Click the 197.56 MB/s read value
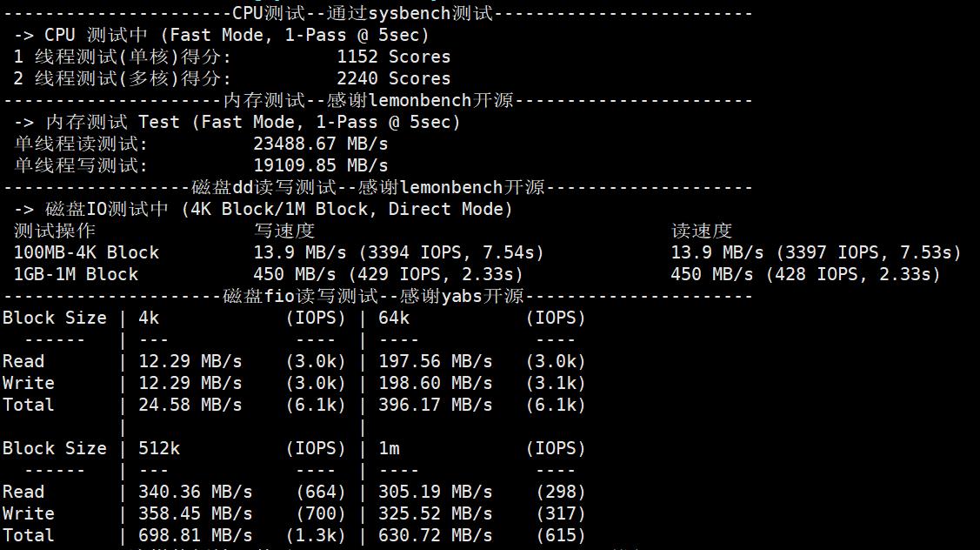 click(435, 361)
